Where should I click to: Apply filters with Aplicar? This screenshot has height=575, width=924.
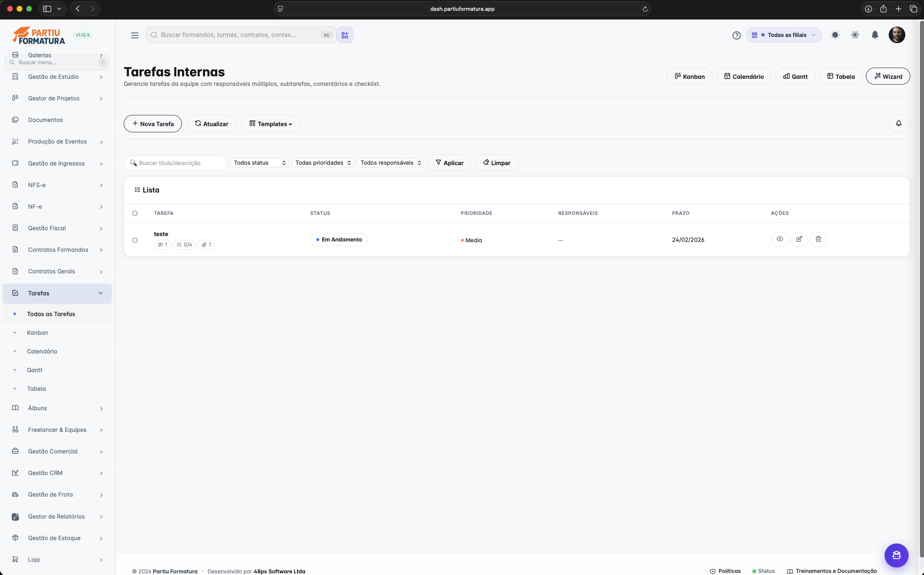point(449,163)
